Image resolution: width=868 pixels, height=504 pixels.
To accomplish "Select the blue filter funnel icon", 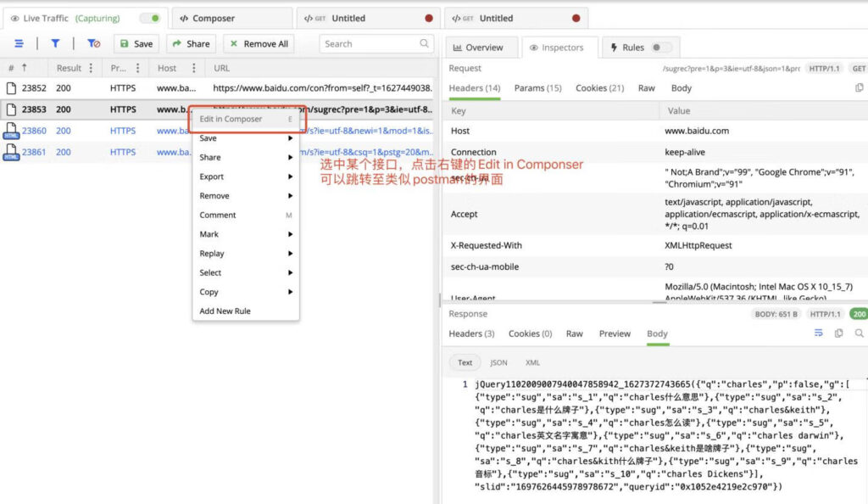I will [54, 43].
